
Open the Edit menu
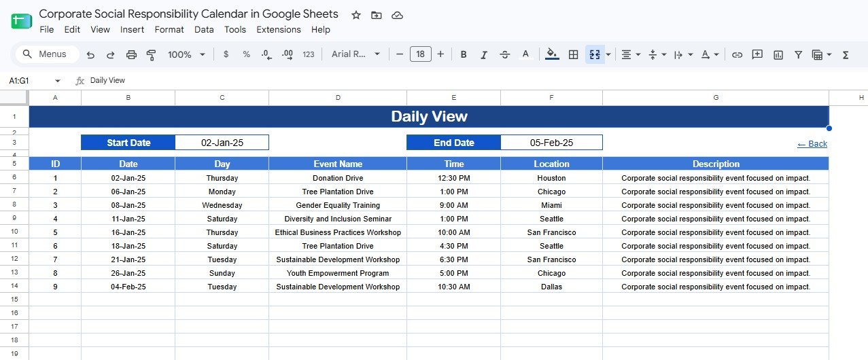[x=72, y=29]
